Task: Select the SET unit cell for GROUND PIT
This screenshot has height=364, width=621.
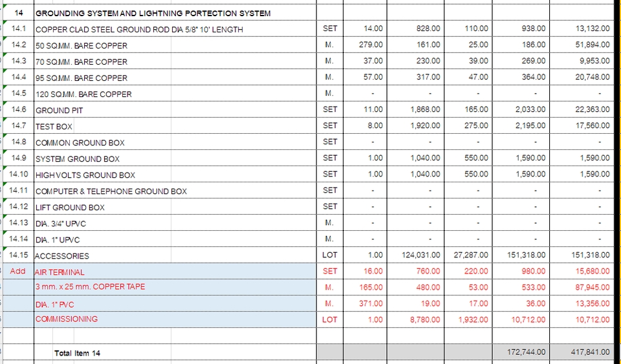Action: (330, 110)
